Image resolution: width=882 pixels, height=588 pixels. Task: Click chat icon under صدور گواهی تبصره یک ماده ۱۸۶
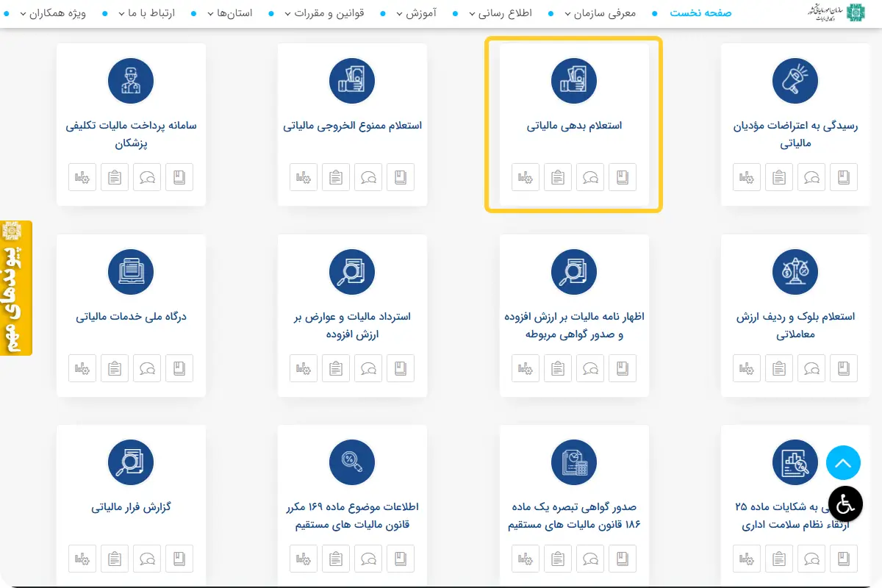point(590,559)
